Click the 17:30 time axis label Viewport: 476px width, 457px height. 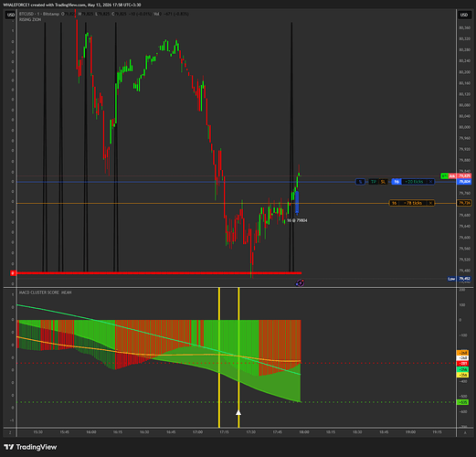(x=250, y=432)
